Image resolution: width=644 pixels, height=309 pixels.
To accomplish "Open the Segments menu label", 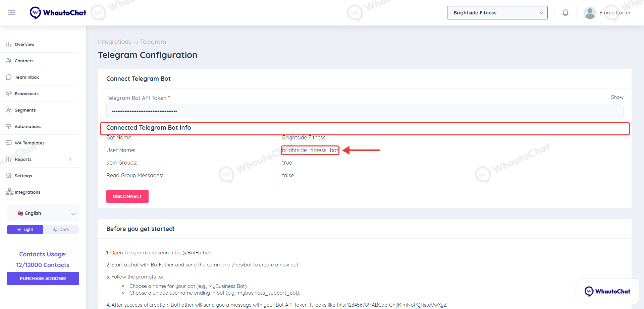I will coord(25,110).
